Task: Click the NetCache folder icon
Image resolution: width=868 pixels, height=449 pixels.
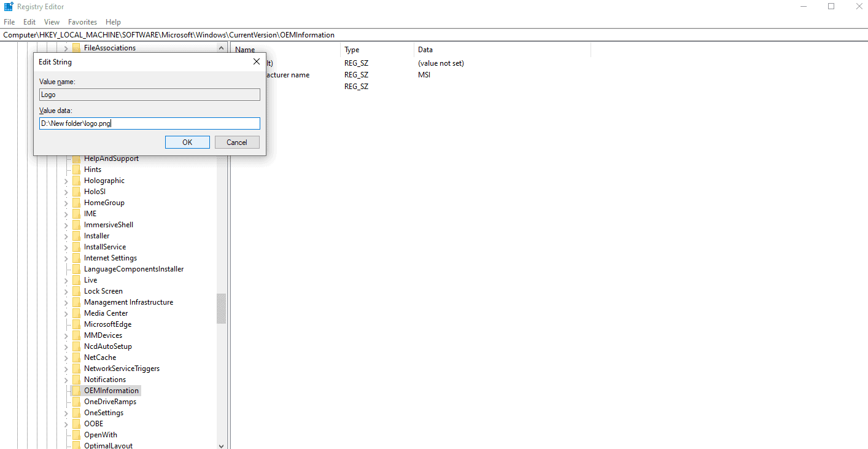Action: tap(76, 357)
